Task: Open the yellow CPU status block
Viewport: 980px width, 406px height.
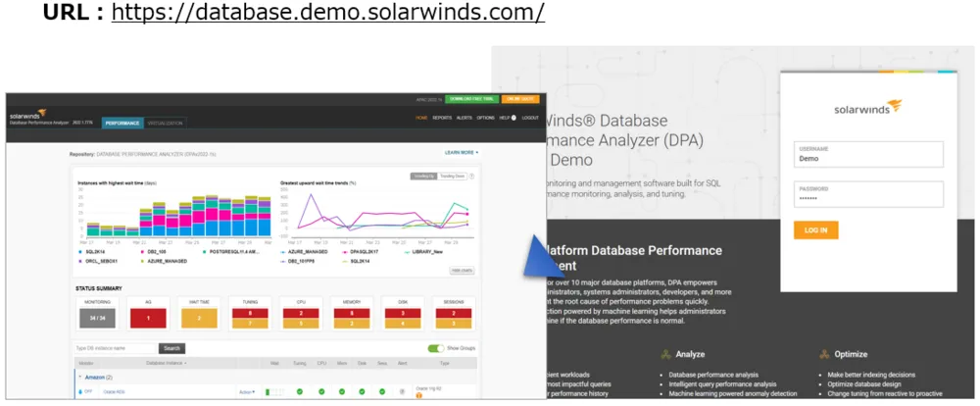Action: point(301,324)
